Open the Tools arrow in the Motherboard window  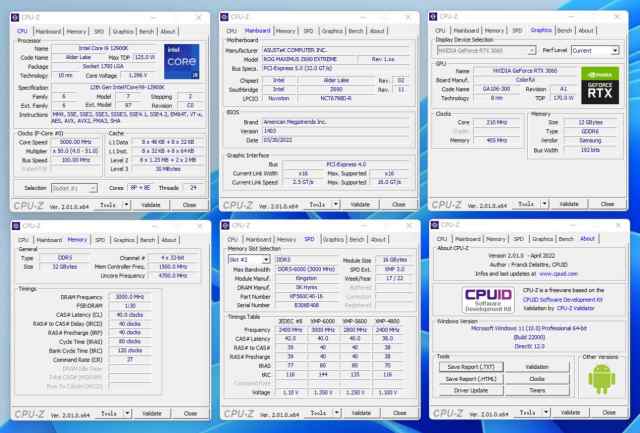pos(336,204)
